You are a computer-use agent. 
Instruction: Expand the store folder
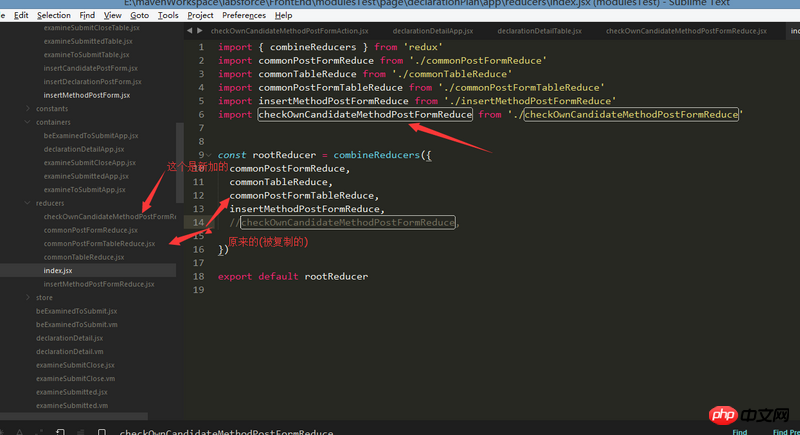pos(28,297)
